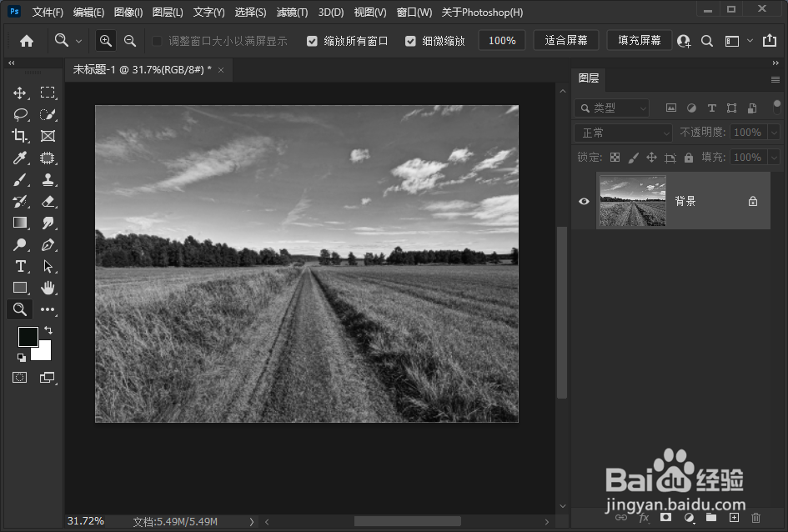Toggle lock all padlock icon
Image resolution: width=788 pixels, height=532 pixels.
[x=689, y=158]
